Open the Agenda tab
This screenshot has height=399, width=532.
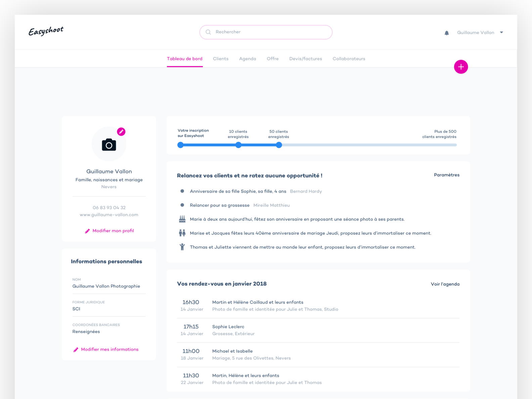(x=248, y=59)
